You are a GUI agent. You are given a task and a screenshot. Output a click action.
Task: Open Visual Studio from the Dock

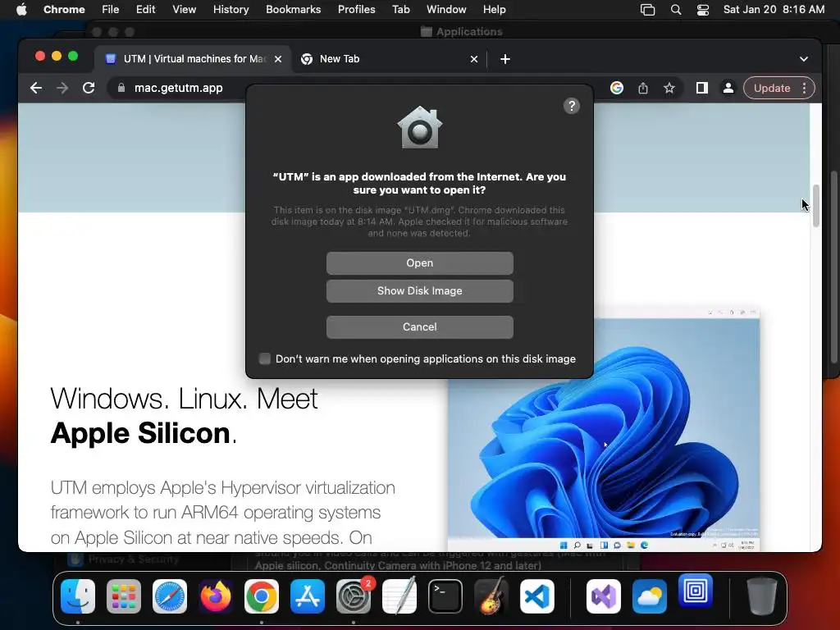604,596
